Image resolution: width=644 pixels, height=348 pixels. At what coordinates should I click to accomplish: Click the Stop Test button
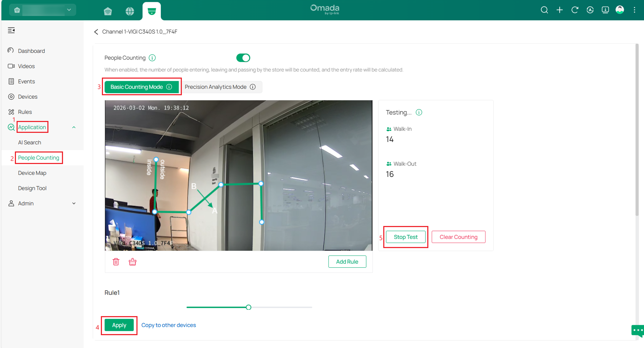pos(405,237)
